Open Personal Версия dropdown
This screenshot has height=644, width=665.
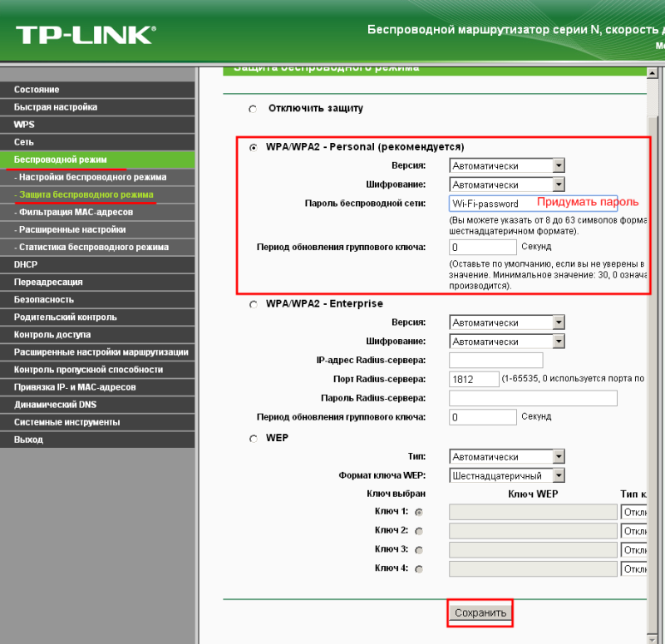[x=507, y=165]
